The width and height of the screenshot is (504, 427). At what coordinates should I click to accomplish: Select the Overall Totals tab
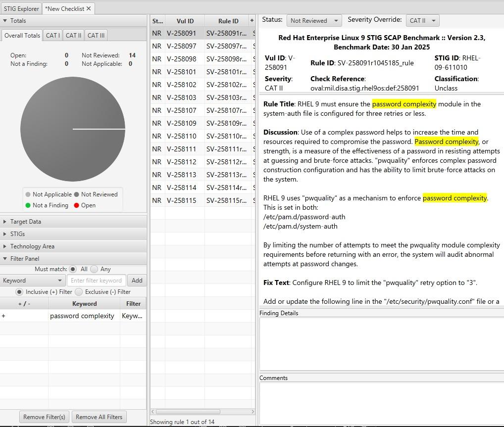click(22, 35)
